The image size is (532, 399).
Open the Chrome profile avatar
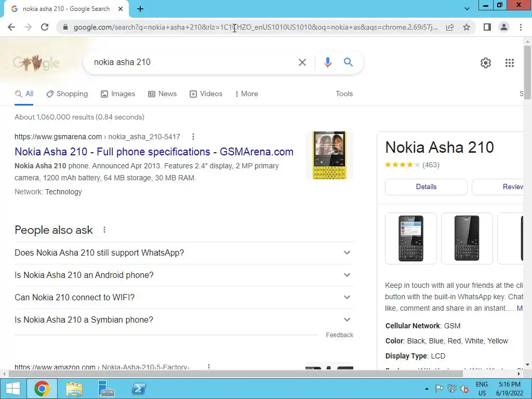point(504,27)
